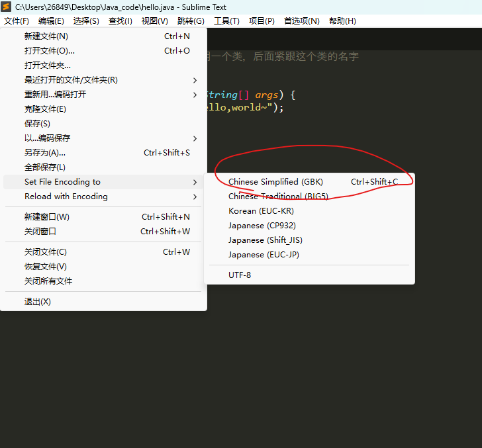Choose 新建窗口(W) entry

click(x=103, y=217)
